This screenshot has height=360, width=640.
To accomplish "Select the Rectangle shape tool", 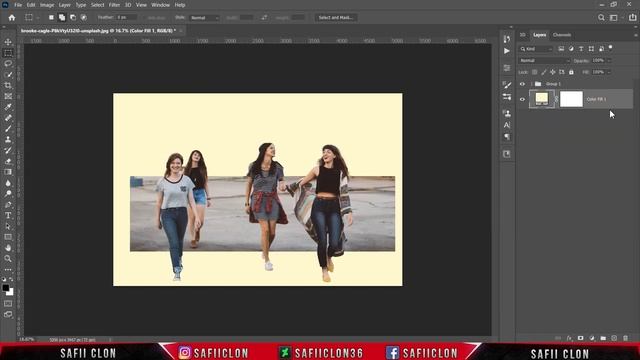I will click(x=8, y=237).
